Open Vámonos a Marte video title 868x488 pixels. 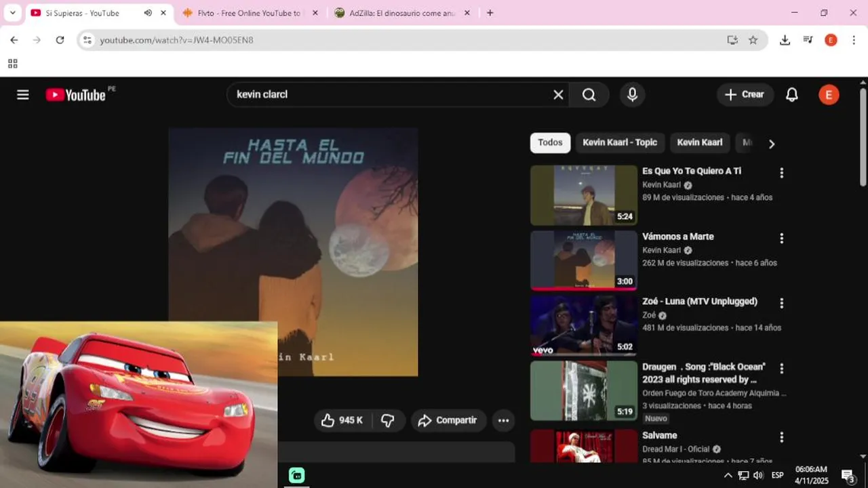(678, 237)
